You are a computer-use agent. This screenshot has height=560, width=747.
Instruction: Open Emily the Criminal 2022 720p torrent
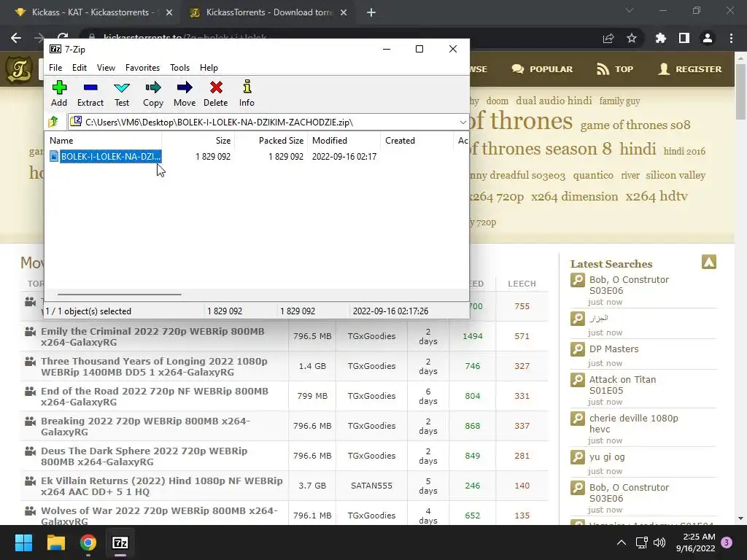click(x=152, y=337)
